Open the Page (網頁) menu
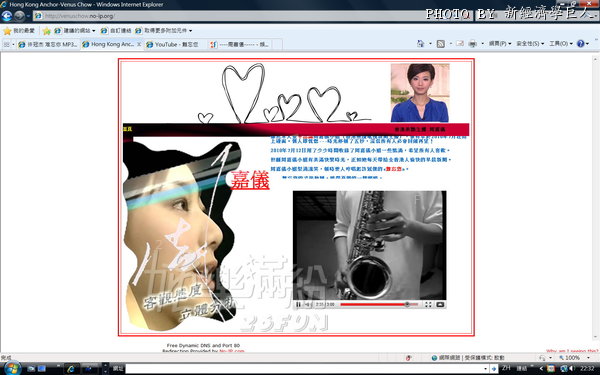 (x=500, y=44)
